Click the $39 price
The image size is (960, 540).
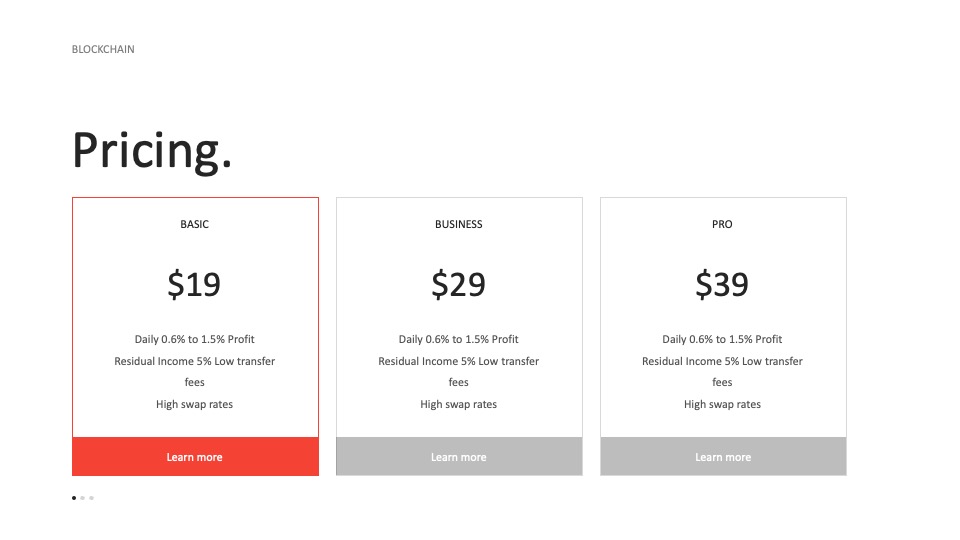(x=722, y=284)
